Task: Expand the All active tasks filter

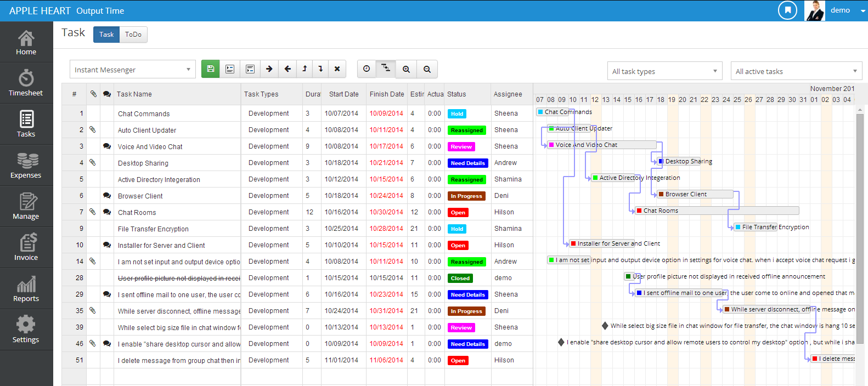Action: click(797, 71)
